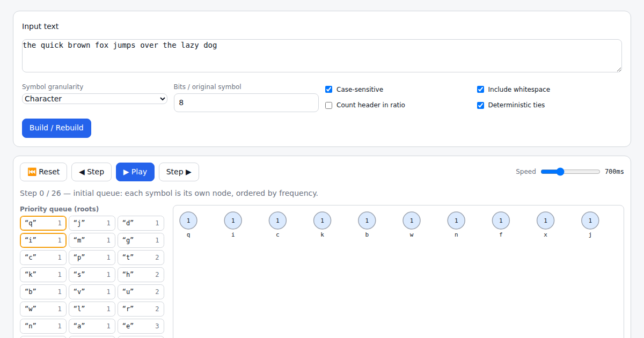Open the Symbol granularity dropdown
This screenshot has height=338, width=644.
click(x=94, y=99)
